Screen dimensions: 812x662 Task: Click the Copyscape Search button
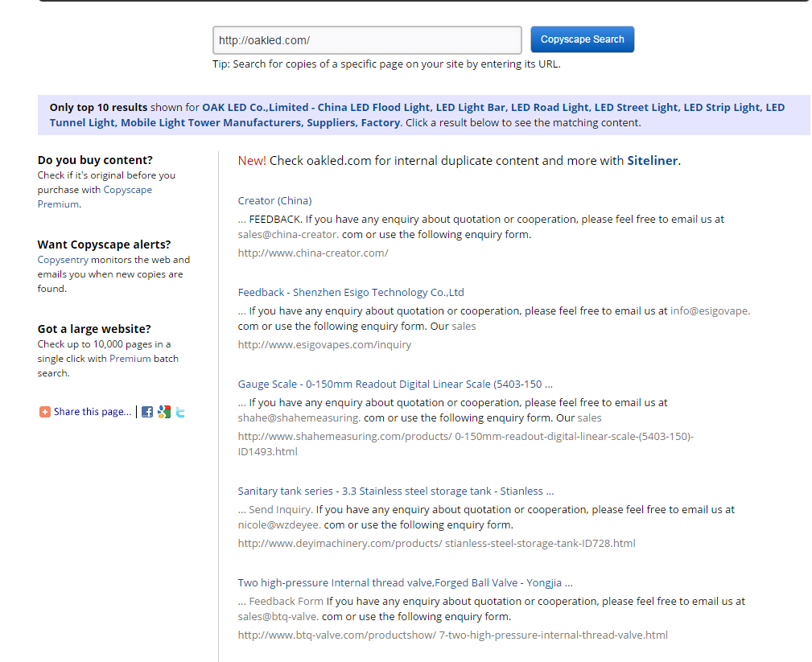point(582,39)
